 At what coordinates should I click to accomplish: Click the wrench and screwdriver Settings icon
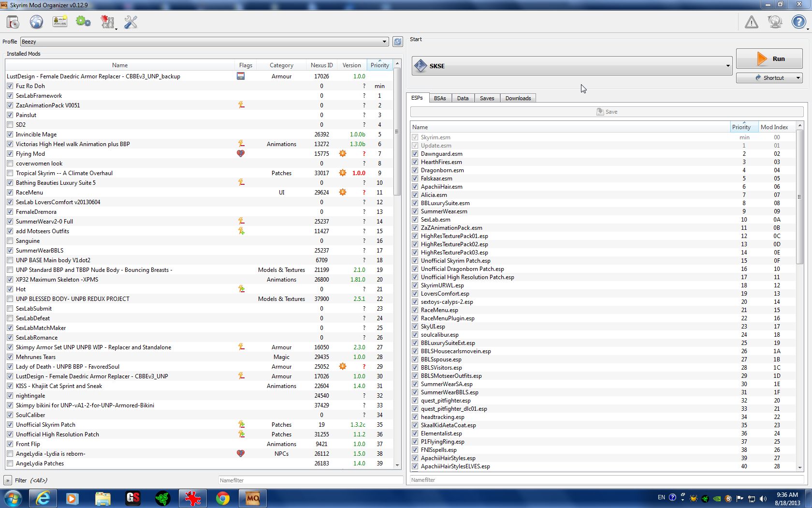pyautogui.click(x=130, y=22)
